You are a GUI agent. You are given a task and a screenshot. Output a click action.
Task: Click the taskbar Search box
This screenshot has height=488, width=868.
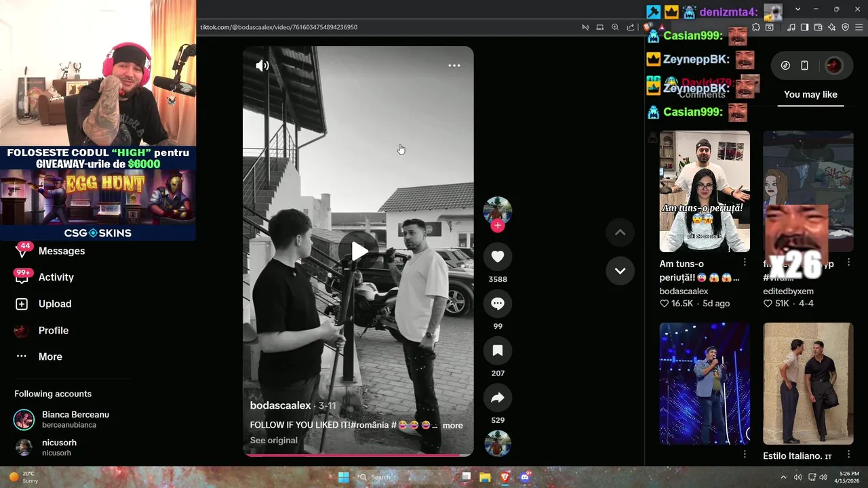405,477
